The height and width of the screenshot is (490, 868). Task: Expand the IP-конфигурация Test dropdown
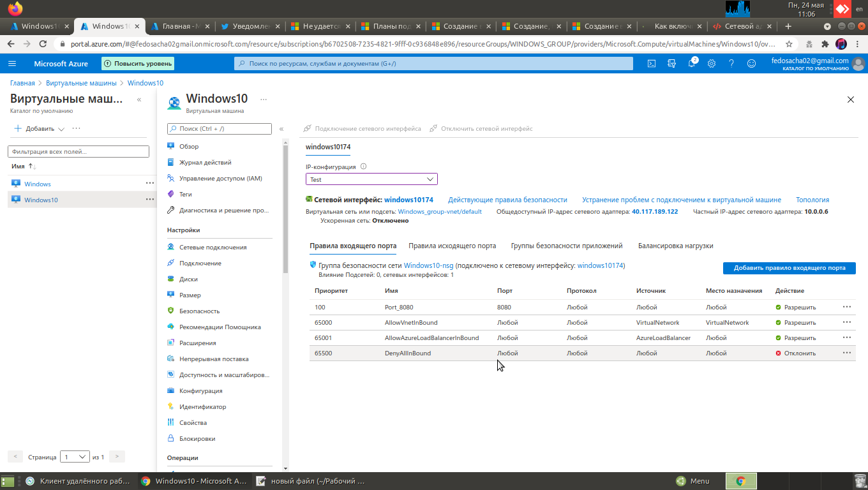371,179
